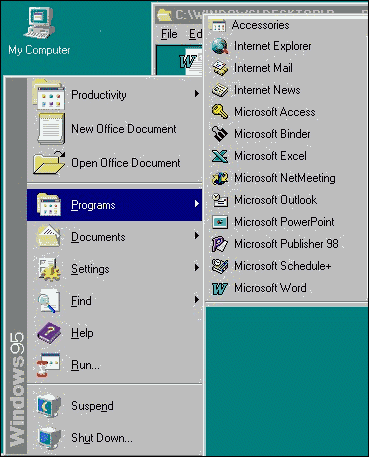Click the Run window icon
Screen dimensions: 369x457
[x=48, y=365]
